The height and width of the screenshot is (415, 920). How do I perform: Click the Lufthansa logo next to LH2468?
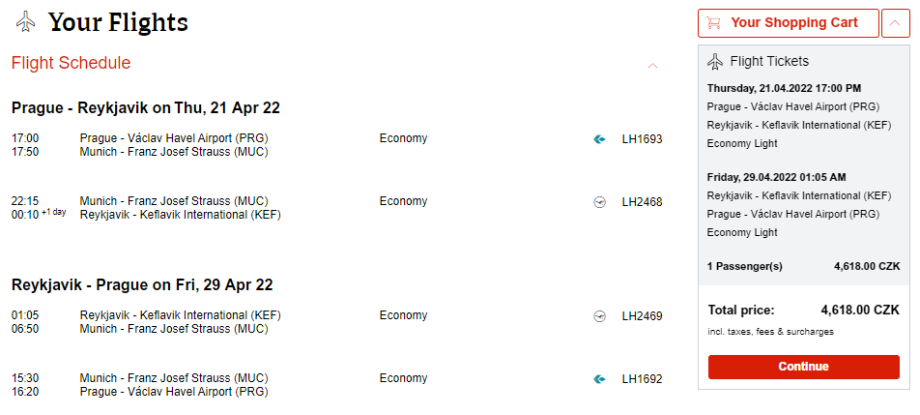click(599, 202)
